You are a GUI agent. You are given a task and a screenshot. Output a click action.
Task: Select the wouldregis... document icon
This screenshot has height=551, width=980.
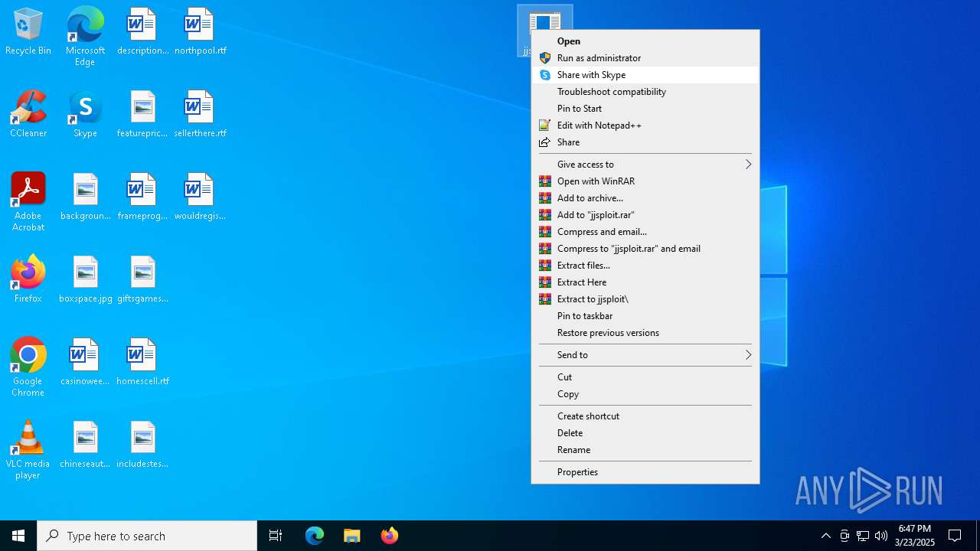point(200,197)
